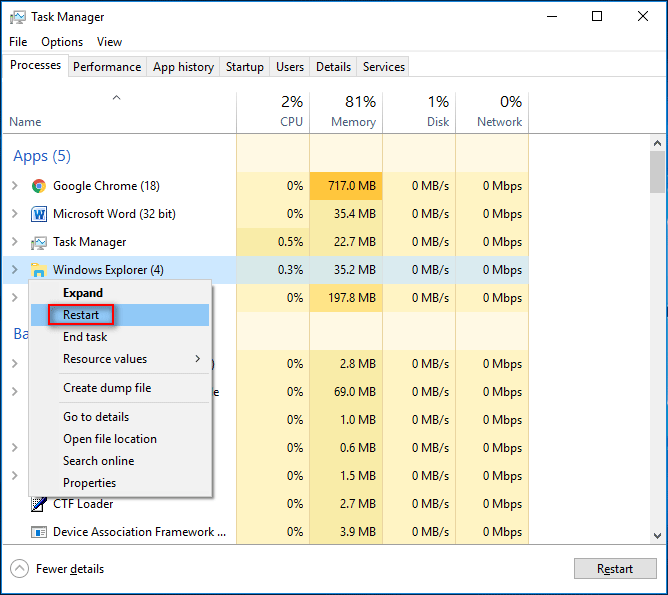
Task: Choose Expand in the context menu
Action: [x=120, y=293]
